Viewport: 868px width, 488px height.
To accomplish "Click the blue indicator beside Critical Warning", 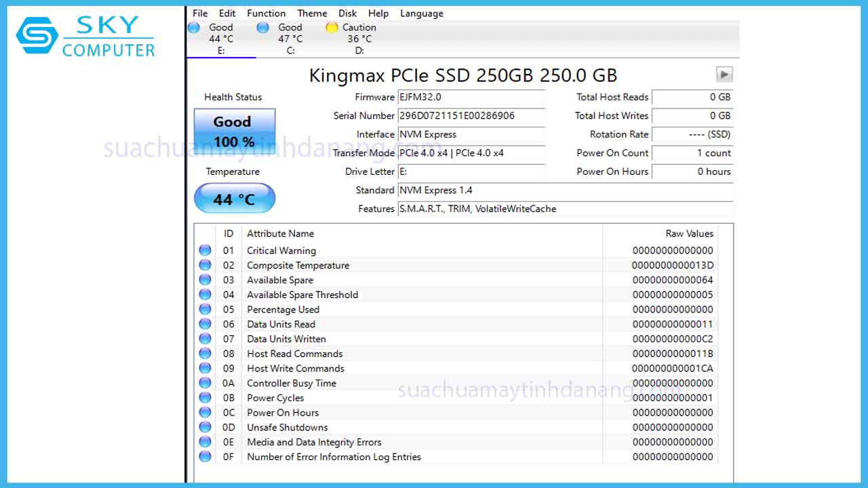I will (x=205, y=249).
